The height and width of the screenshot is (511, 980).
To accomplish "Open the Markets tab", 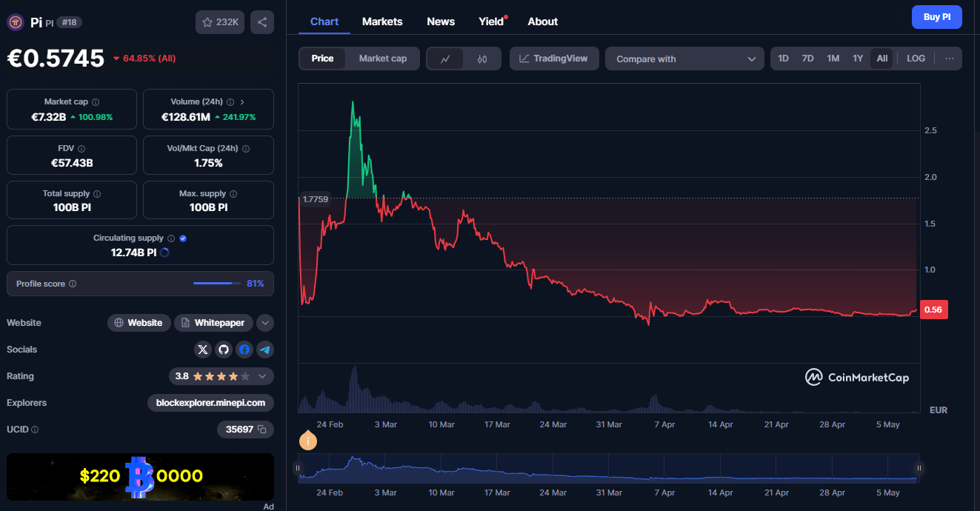I will point(382,21).
